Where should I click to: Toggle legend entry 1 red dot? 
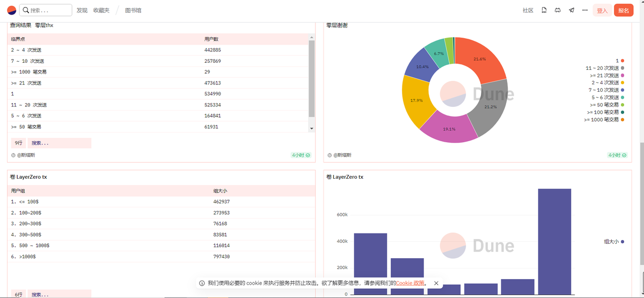pos(620,61)
